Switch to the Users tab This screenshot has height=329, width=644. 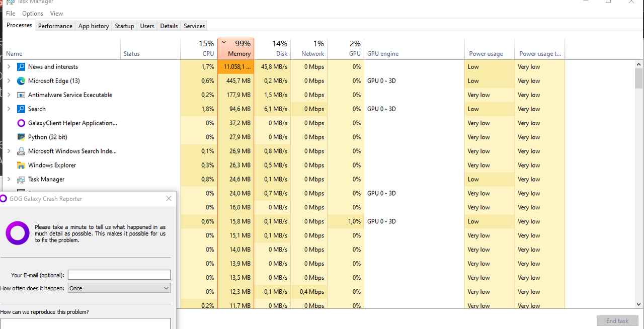pyautogui.click(x=147, y=26)
